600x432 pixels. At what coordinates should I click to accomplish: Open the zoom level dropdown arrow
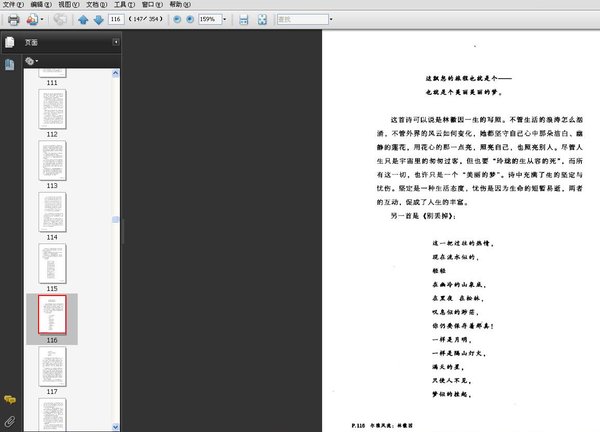click(x=225, y=19)
